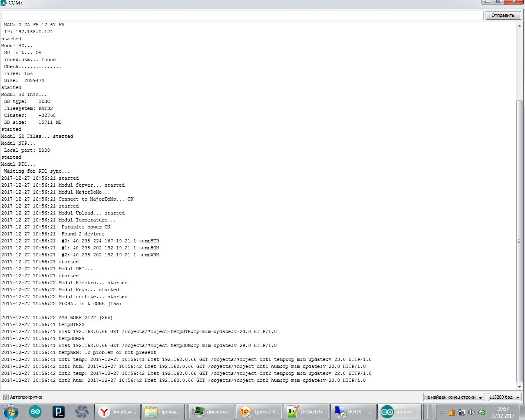525x420 pixels.
Task: Click the '#0: ... tempSTR' device line
Action: click(x=80, y=241)
